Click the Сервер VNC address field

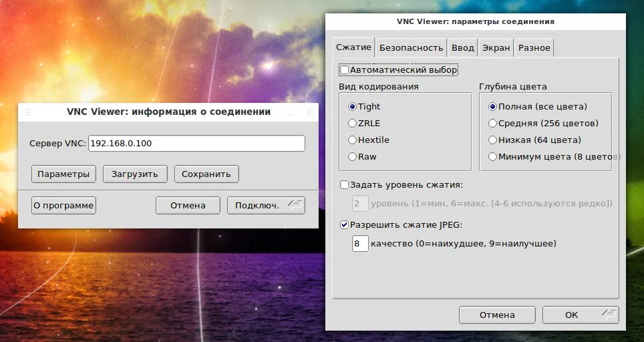click(196, 144)
